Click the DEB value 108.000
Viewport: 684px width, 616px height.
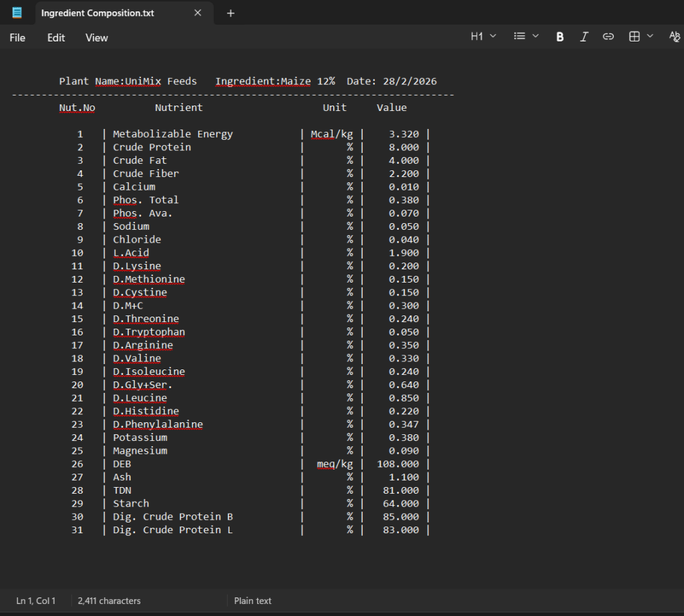(x=398, y=464)
